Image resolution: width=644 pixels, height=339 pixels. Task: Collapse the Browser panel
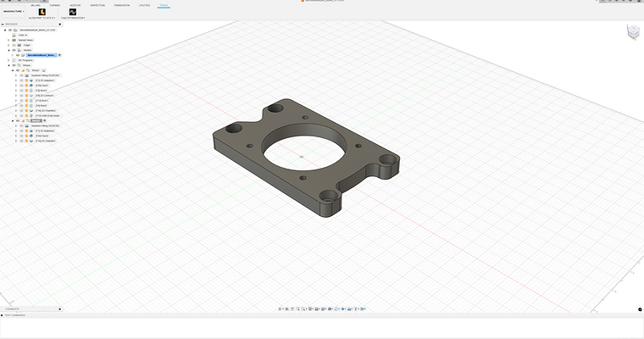[x=3, y=25]
